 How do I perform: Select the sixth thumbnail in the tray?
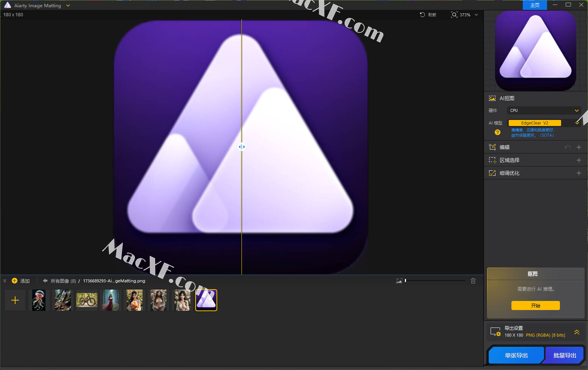coord(158,300)
